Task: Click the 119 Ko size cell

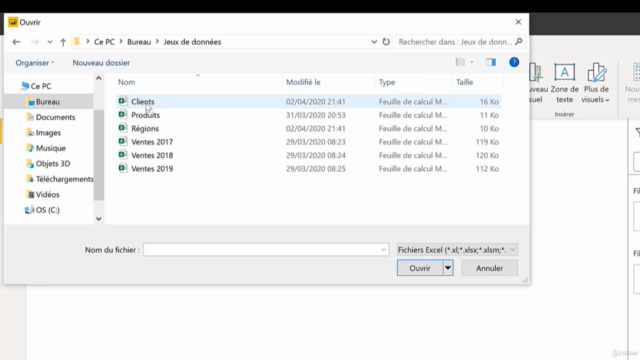Action: pos(487,142)
